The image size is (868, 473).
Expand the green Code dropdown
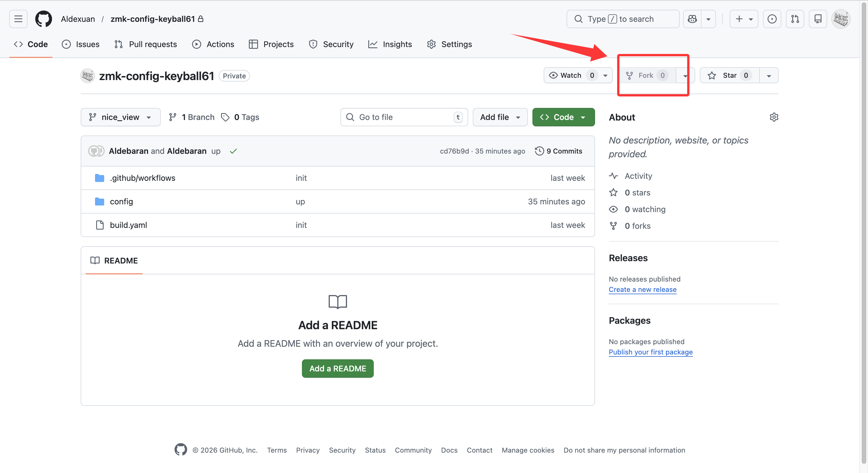(x=563, y=117)
